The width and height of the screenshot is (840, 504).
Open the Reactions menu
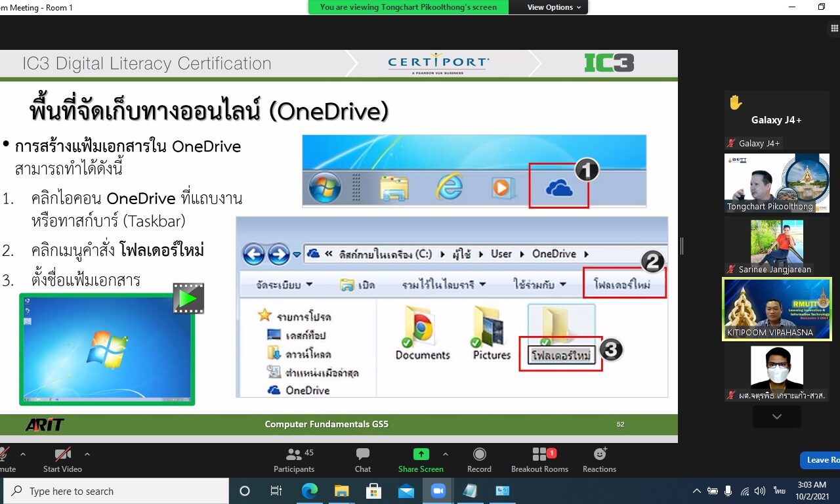point(600,459)
